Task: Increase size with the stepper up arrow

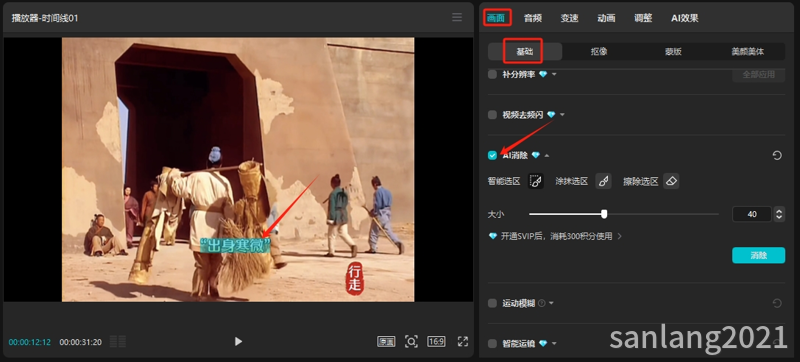Action: tap(779, 211)
